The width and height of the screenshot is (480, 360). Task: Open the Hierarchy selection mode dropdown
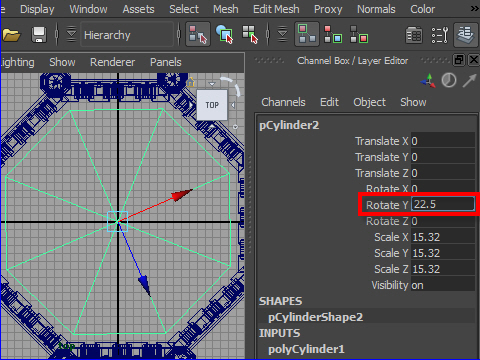click(127, 35)
